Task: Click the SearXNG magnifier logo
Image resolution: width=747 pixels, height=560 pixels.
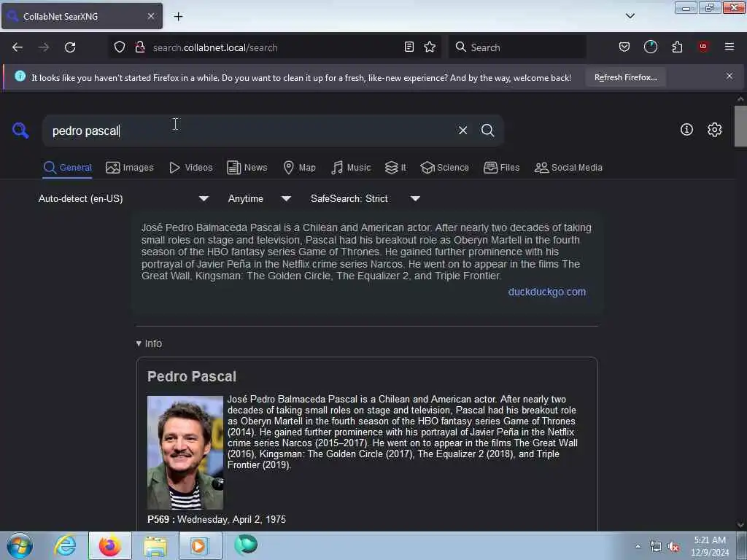Action: click(x=20, y=130)
